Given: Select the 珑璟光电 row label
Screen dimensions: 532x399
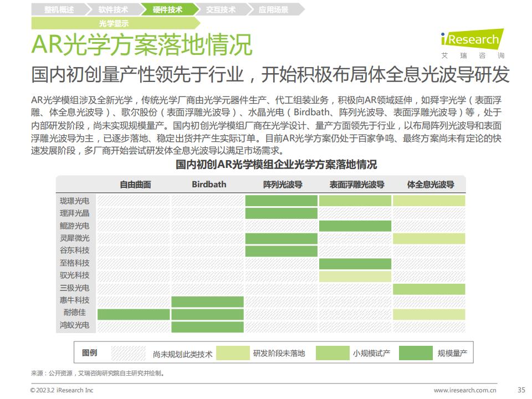Looking at the screenshot, I should [74, 201].
